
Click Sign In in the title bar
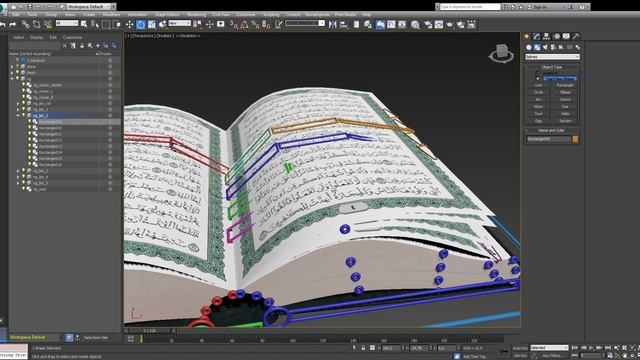pyautogui.click(x=540, y=7)
